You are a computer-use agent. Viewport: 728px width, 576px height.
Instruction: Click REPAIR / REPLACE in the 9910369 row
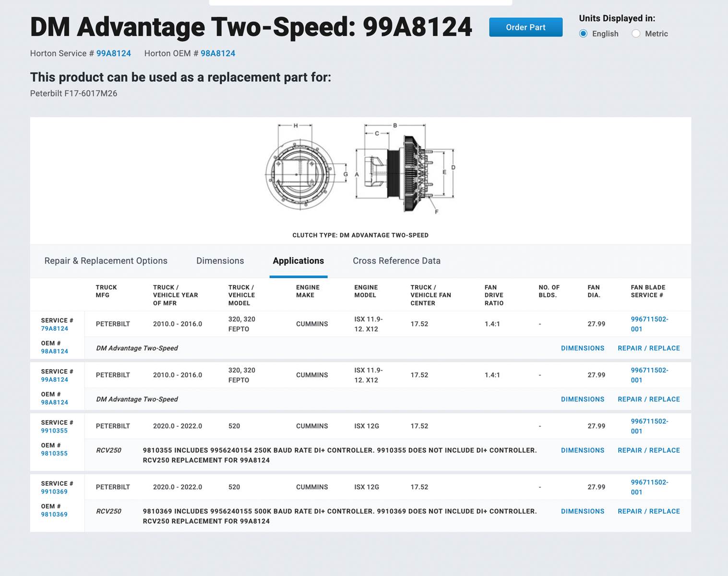point(648,511)
